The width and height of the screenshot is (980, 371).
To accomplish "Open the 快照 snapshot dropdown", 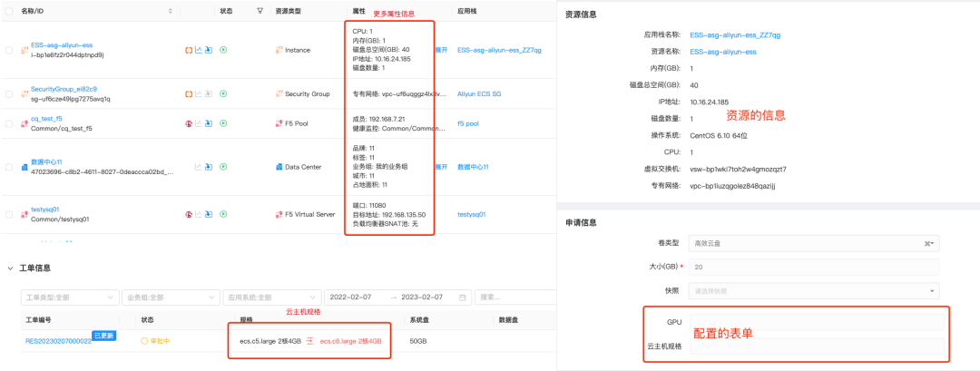I will [814, 290].
